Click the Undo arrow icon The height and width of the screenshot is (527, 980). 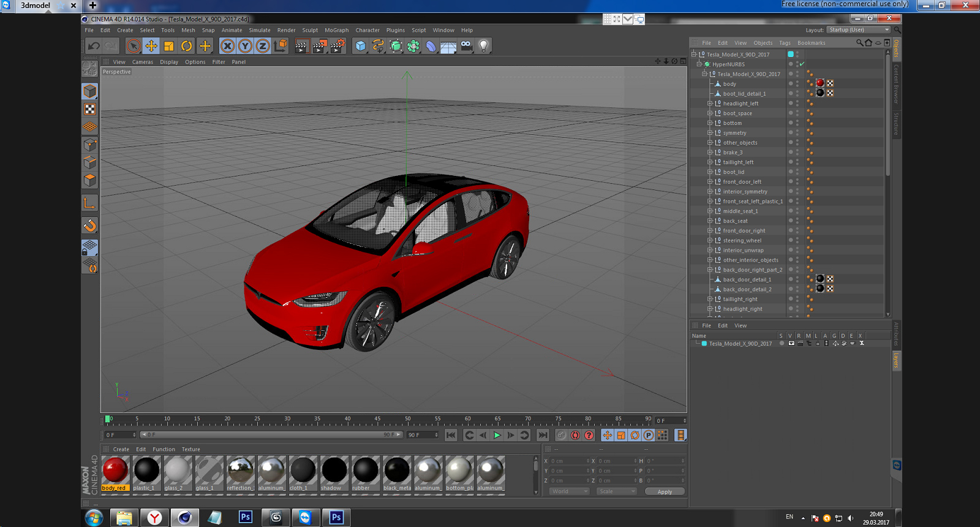(x=94, y=46)
